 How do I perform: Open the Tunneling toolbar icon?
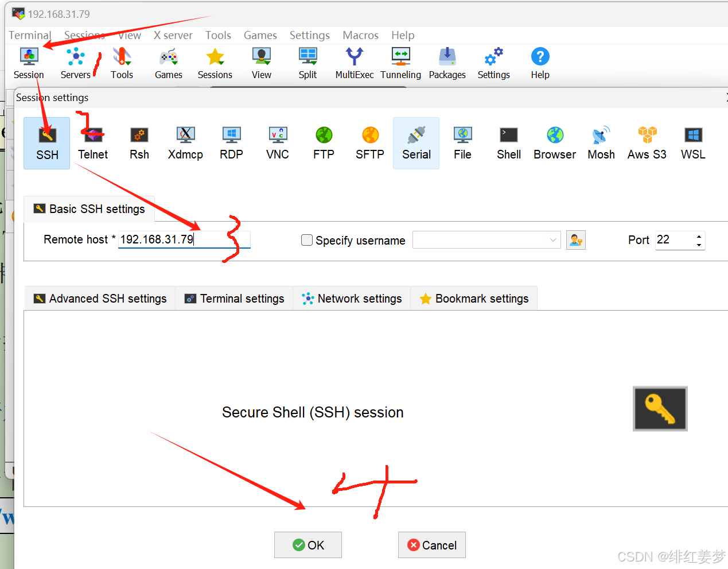[401, 63]
